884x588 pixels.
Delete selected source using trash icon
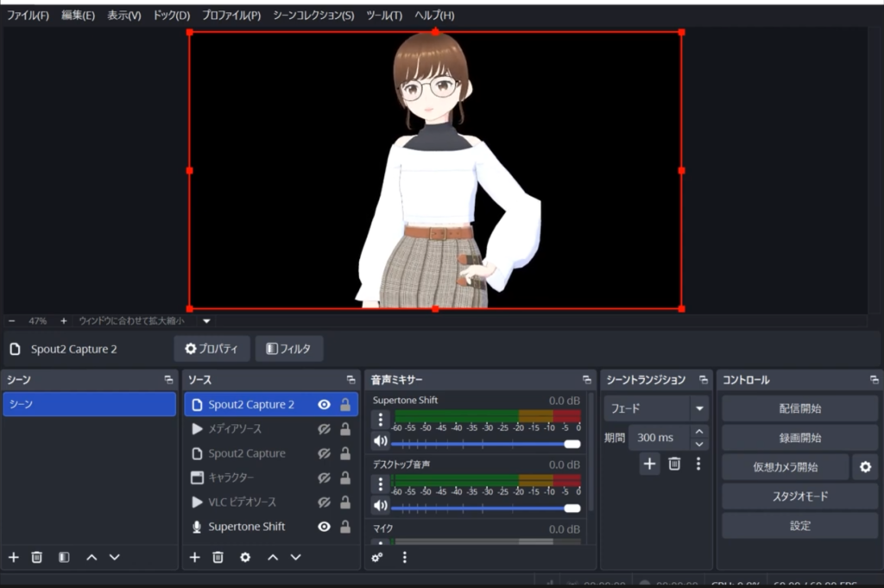[x=218, y=558]
